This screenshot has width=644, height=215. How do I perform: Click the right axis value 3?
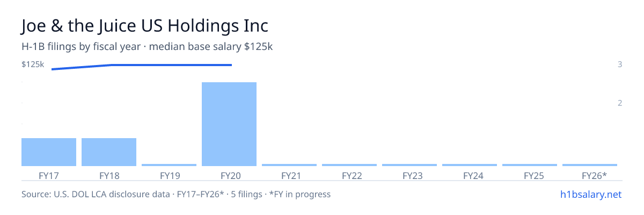coord(620,64)
